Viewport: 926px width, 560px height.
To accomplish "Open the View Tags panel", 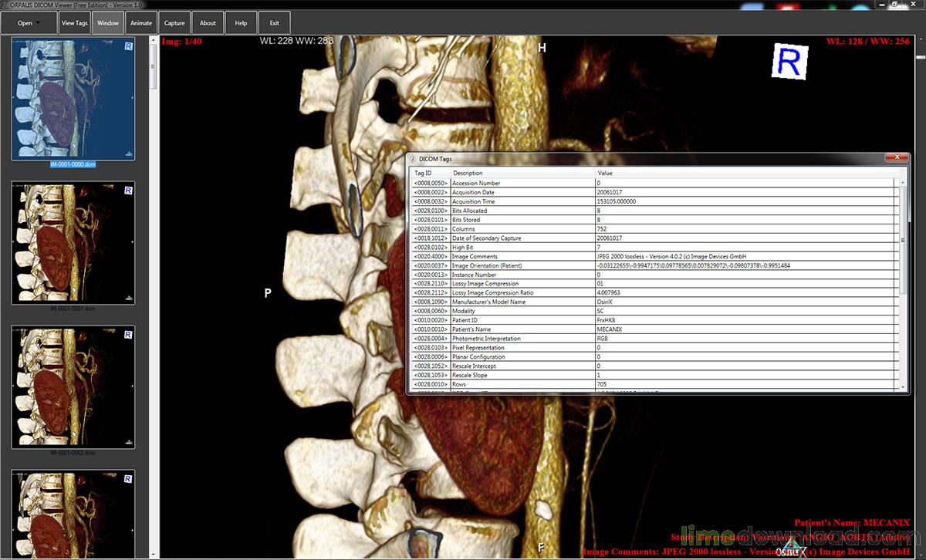I will click(74, 22).
